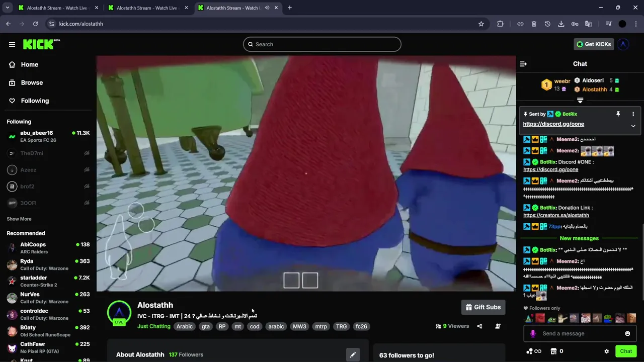Select the MW3 tag
This screenshot has width=644, height=362.
click(299, 326)
